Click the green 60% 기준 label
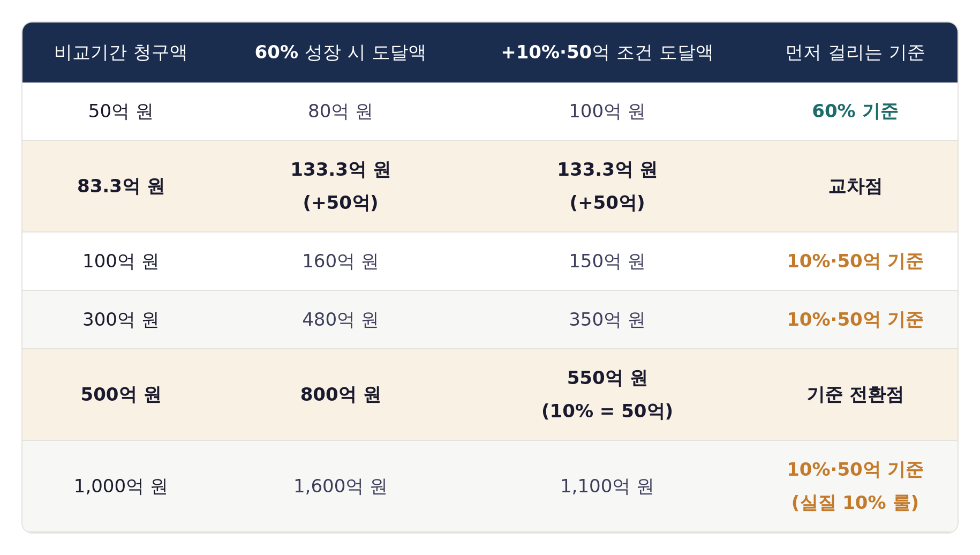980x555 pixels. [x=855, y=111]
